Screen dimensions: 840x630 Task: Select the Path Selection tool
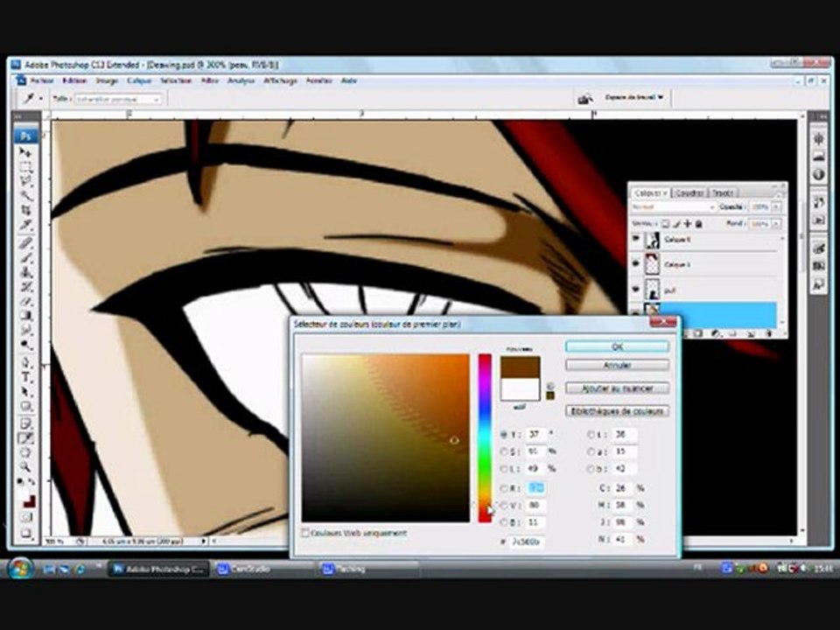click(25, 392)
